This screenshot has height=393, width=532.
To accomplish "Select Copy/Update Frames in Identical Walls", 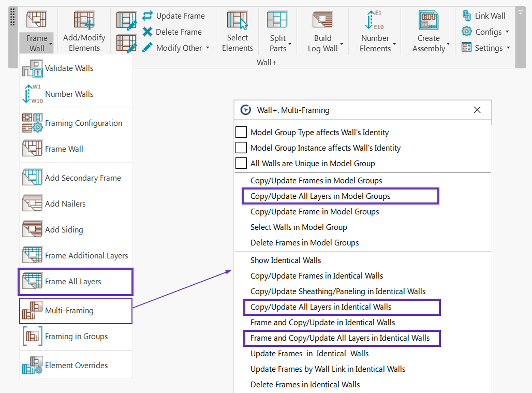I will tap(317, 276).
